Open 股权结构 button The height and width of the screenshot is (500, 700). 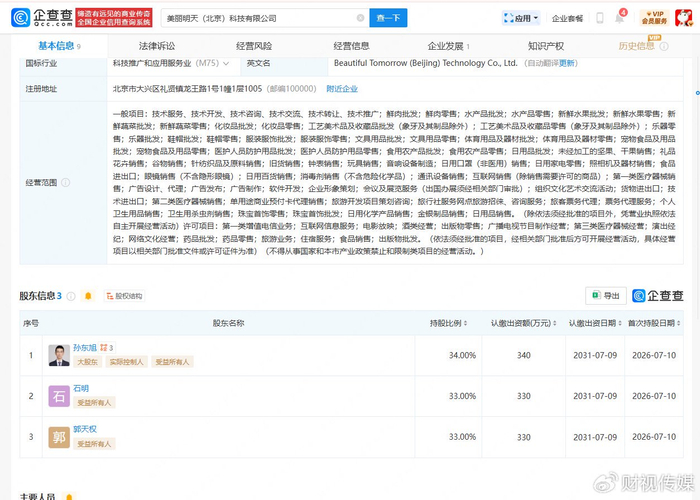(x=124, y=296)
